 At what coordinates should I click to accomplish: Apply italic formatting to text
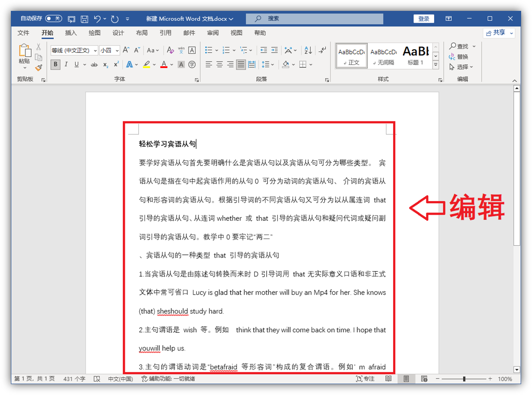point(66,65)
